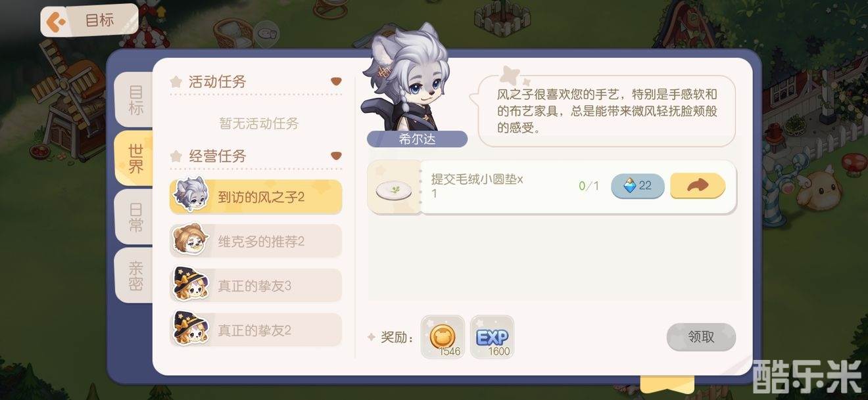Open the 真正的挚友3 quest
The height and width of the screenshot is (400, 868).
coord(256,286)
